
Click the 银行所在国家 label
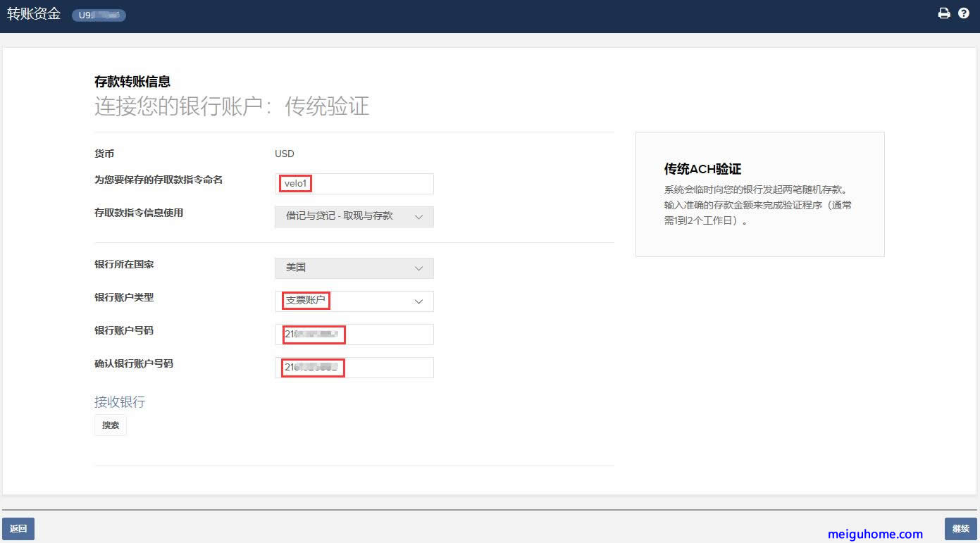coord(124,265)
